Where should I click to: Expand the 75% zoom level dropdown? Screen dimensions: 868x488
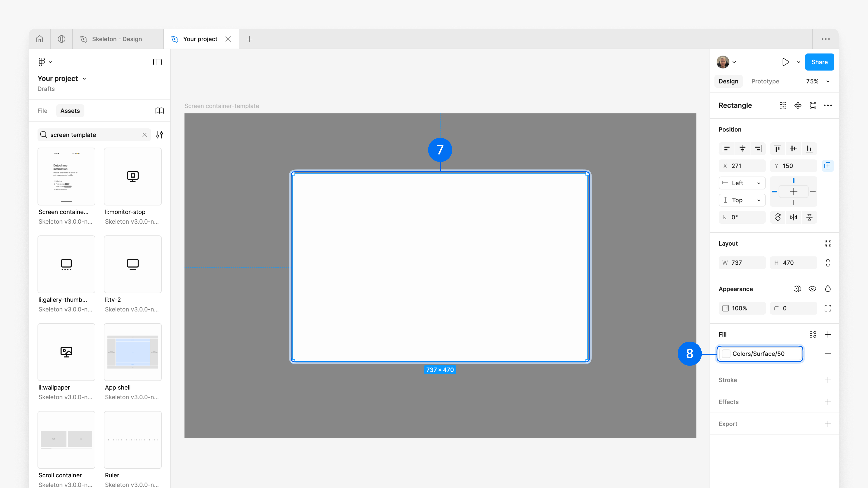click(x=828, y=82)
